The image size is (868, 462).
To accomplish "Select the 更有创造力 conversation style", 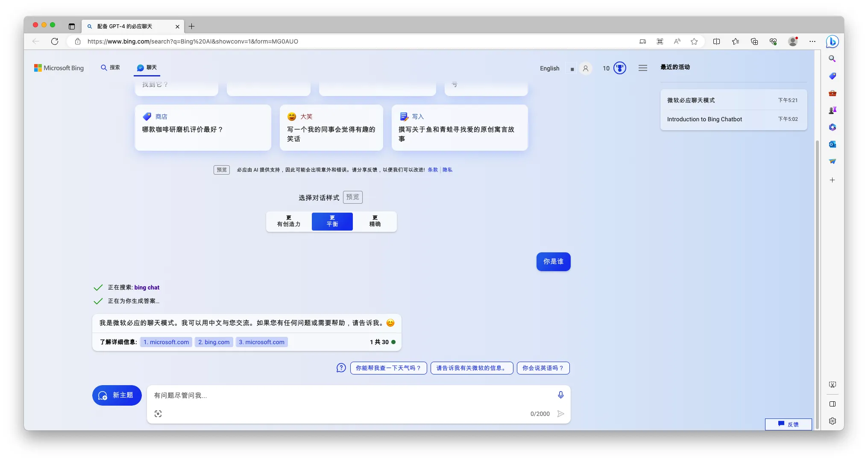I will coord(289,221).
